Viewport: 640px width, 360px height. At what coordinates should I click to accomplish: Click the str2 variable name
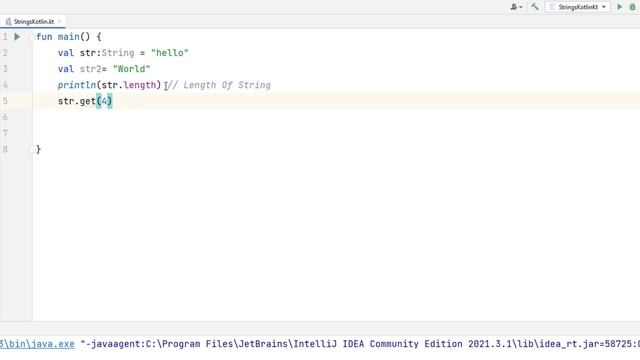(x=90, y=69)
